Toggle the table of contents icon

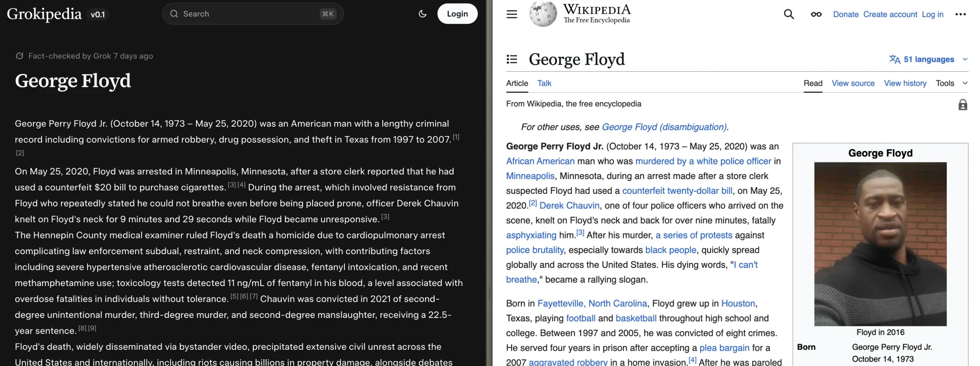[512, 59]
